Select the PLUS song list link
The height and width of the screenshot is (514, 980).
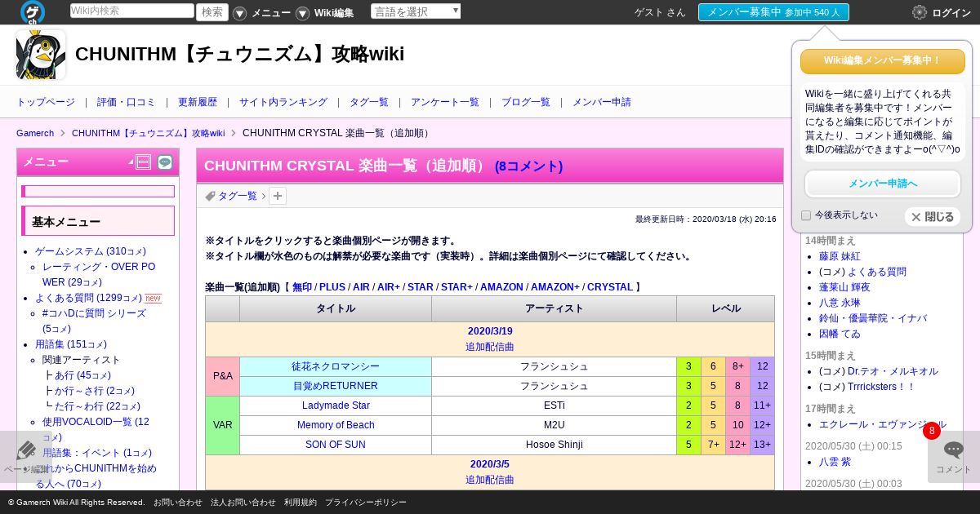tap(332, 287)
